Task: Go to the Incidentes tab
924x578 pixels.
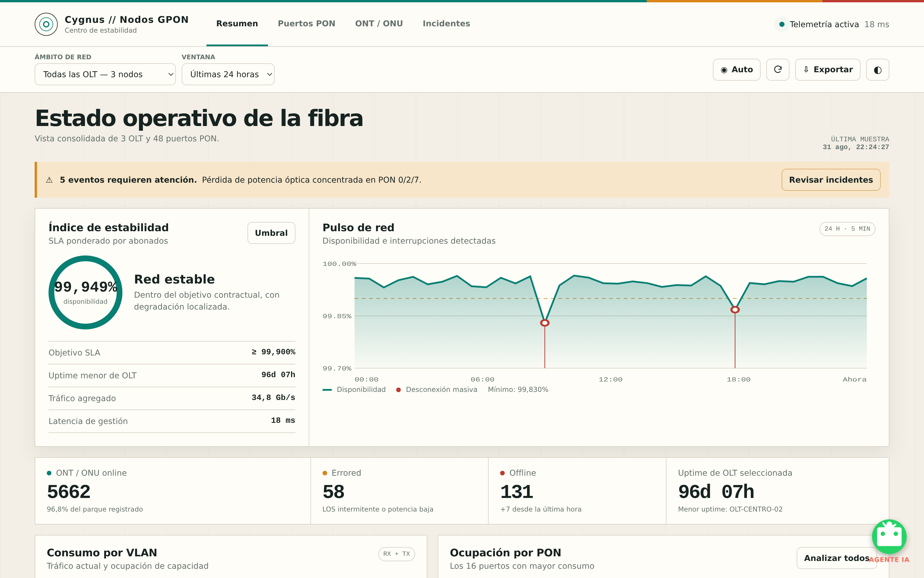Action: pos(446,24)
